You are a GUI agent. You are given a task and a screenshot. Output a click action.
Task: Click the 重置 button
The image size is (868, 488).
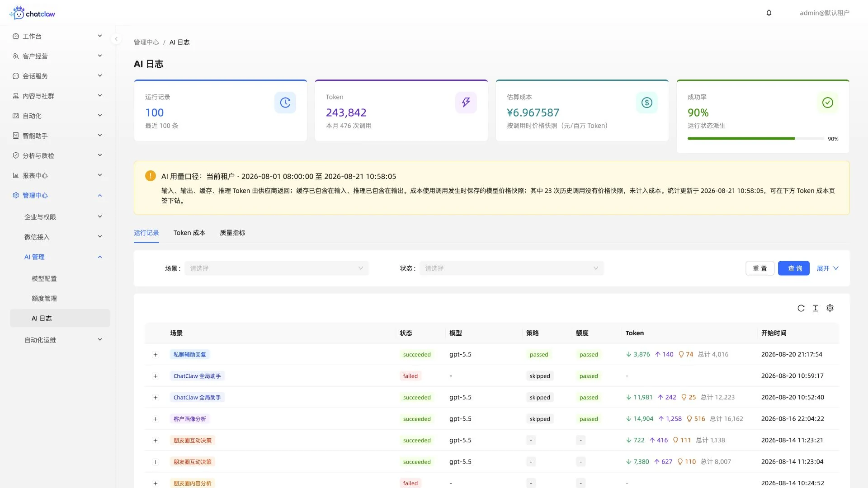pos(760,268)
